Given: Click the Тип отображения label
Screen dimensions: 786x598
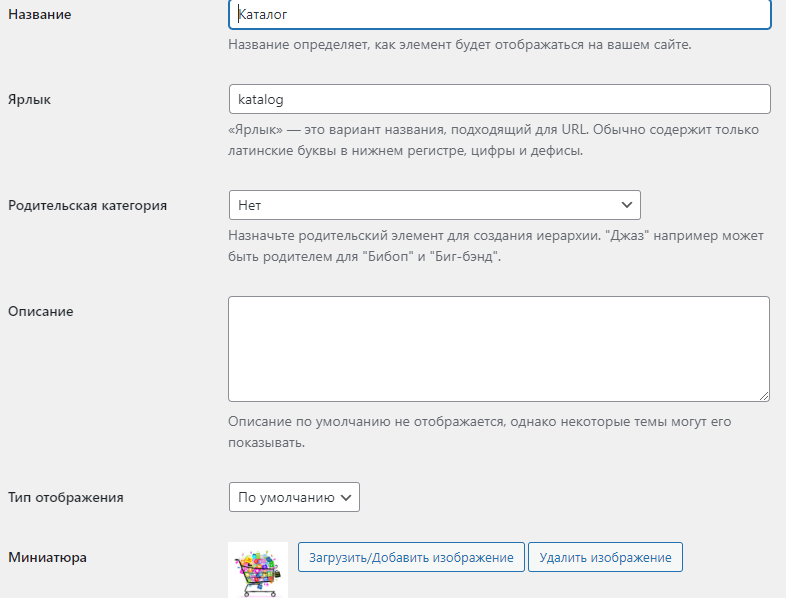Looking at the screenshot, I should (66, 497).
